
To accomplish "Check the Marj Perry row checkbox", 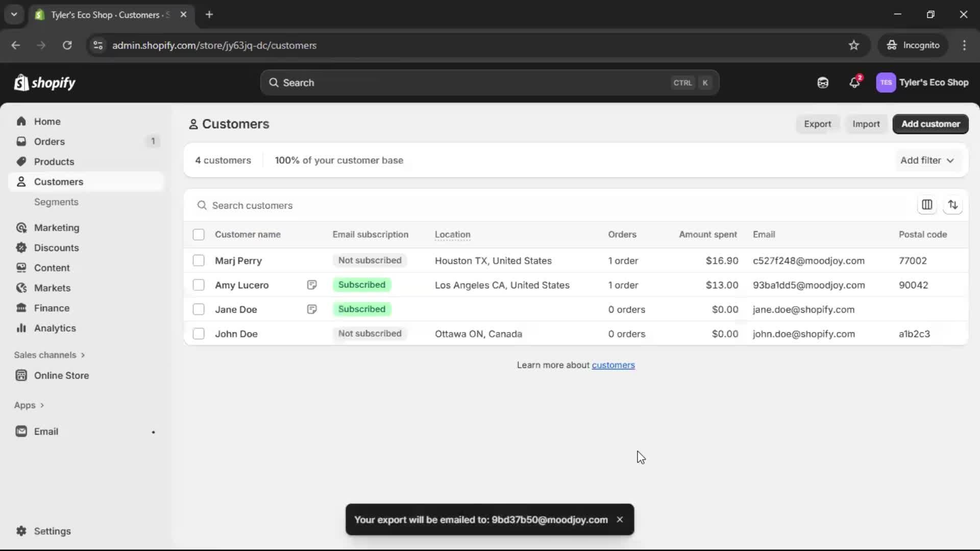I will point(199,261).
